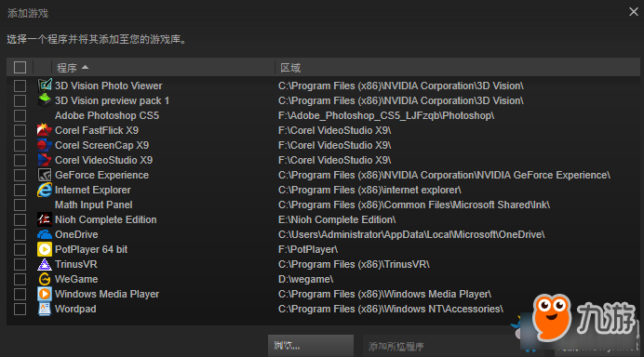Click the path E:\Nioh Complete Edition\
Image resolution: width=644 pixels, height=357 pixels.
click(x=337, y=219)
